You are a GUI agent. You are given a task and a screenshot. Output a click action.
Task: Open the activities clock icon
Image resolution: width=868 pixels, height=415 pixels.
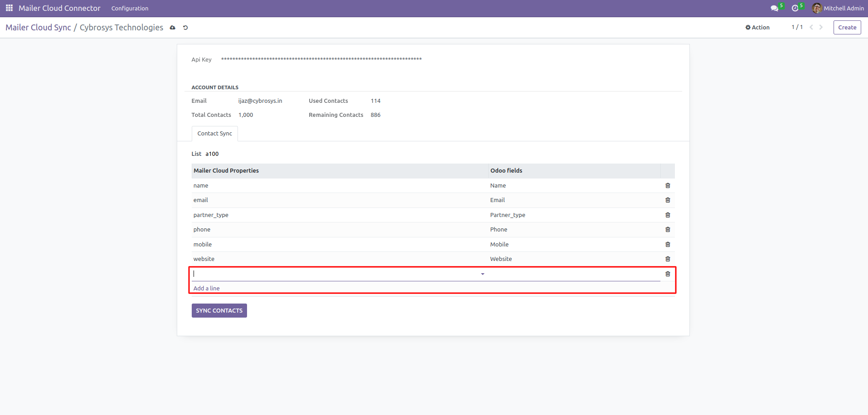[x=795, y=8]
